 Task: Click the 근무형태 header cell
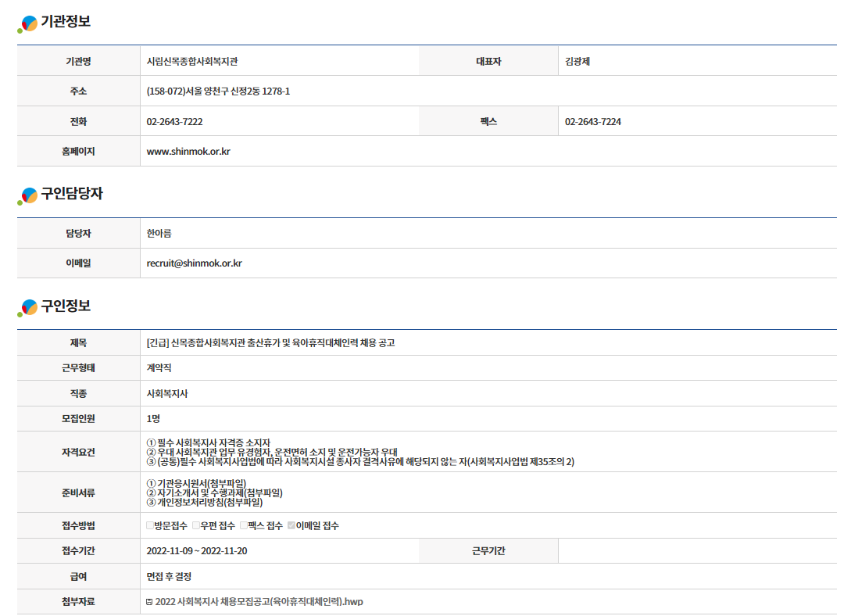pyautogui.click(x=79, y=368)
